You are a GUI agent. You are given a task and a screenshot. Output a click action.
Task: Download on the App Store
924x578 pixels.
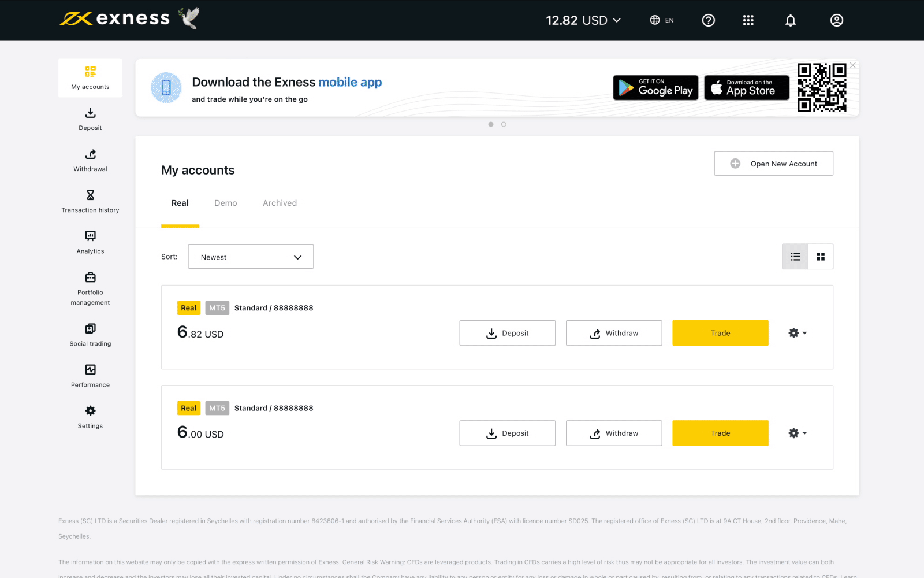tap(747, 88)
